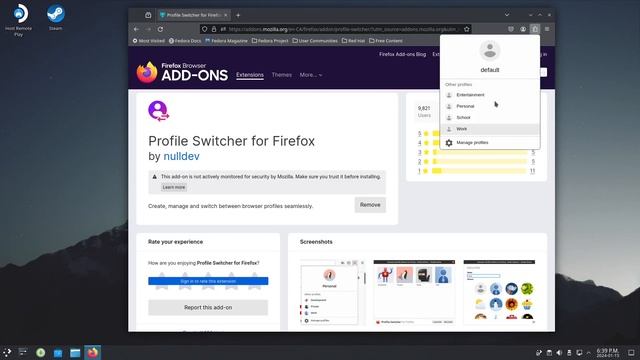Click the Firefox taskbar icon
Image resolution: width=640 pixels, height=360 pixels.
93,352
